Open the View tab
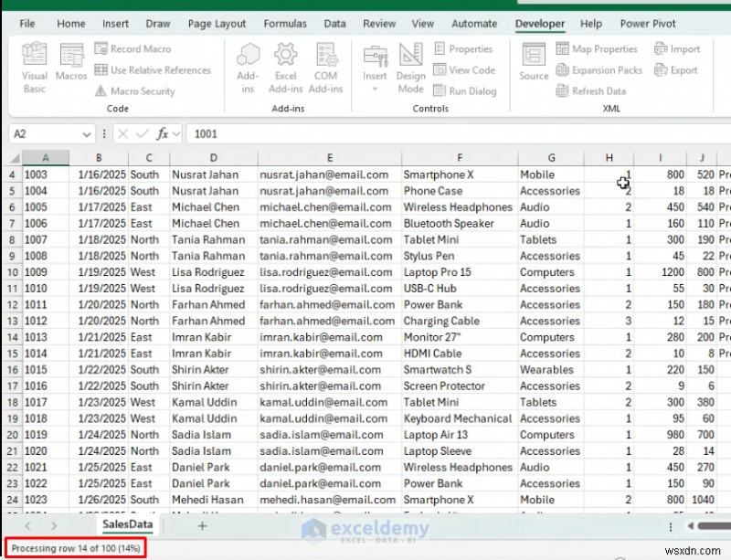This screenshot has height=560, width=731. 422,24
